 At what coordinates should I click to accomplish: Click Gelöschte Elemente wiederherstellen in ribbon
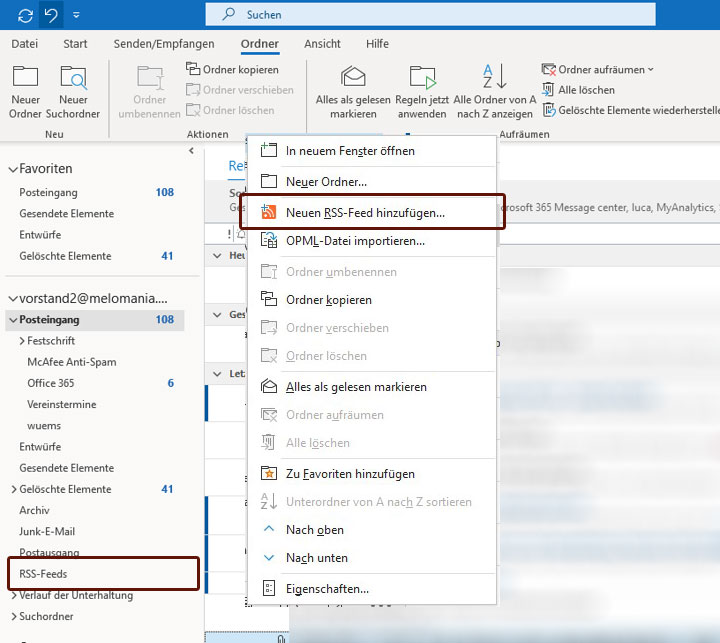630,110
